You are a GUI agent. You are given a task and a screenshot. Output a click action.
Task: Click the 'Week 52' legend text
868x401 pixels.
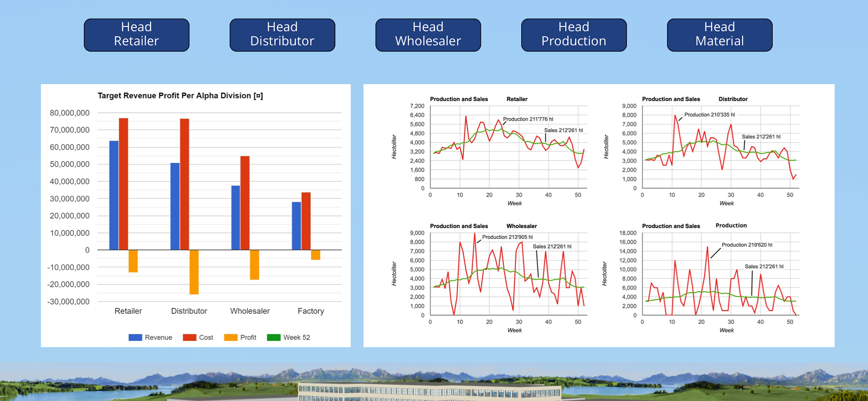coord(297,337)
